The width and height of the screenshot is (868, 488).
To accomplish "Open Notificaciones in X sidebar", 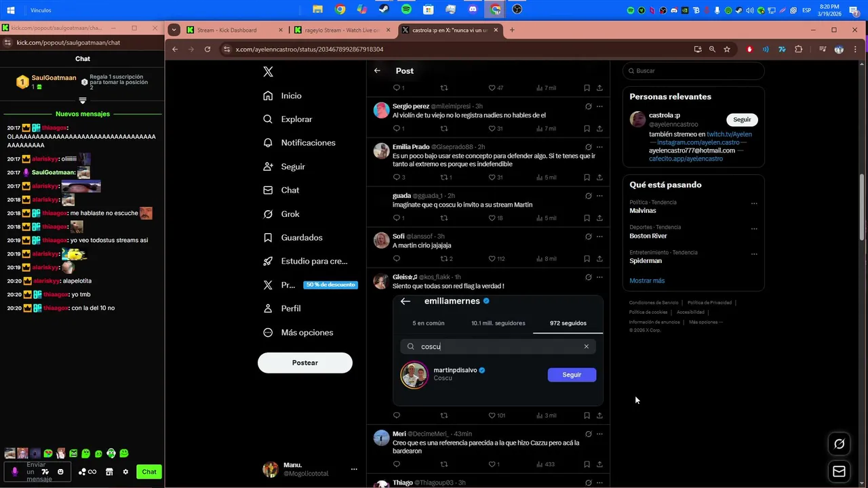I will (x=299, y=143).
